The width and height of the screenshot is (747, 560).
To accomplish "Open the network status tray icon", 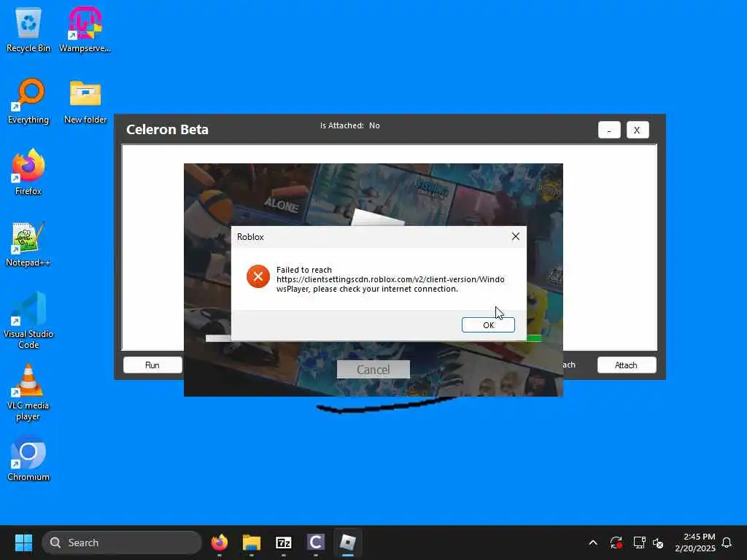I will tap(639, 542).
